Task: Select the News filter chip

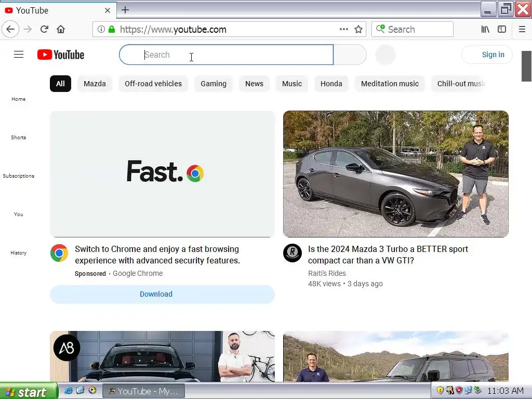Action: click(254, 84)
